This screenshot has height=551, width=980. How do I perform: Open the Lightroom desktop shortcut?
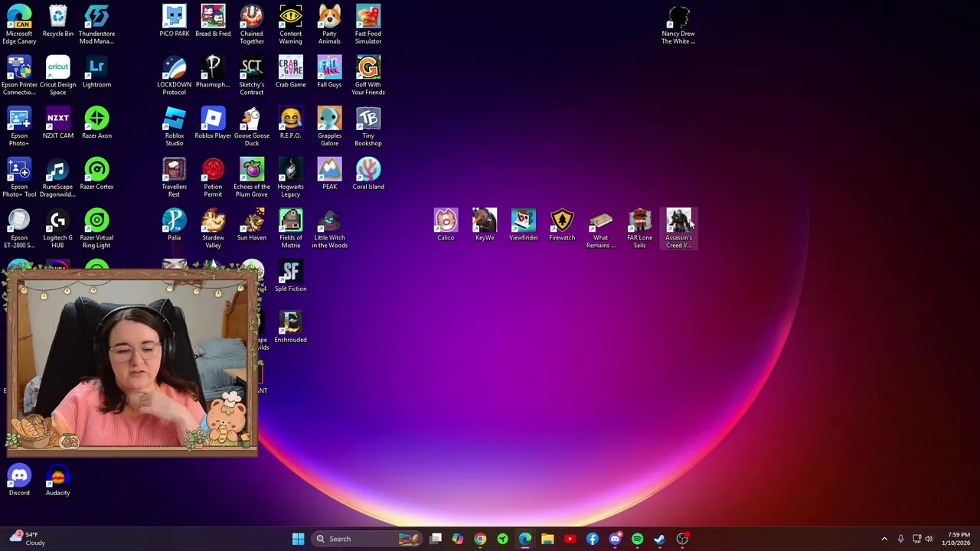click(x=96, y=72)
